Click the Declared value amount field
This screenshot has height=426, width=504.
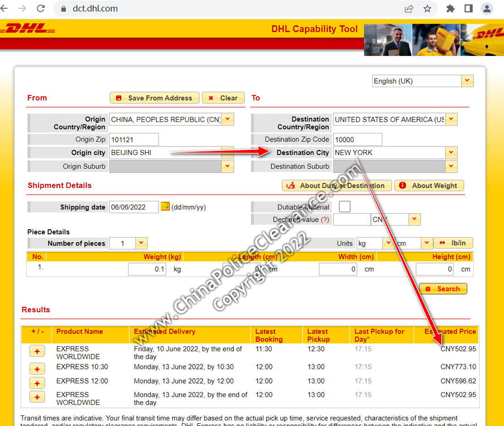(x=352, y=220)
